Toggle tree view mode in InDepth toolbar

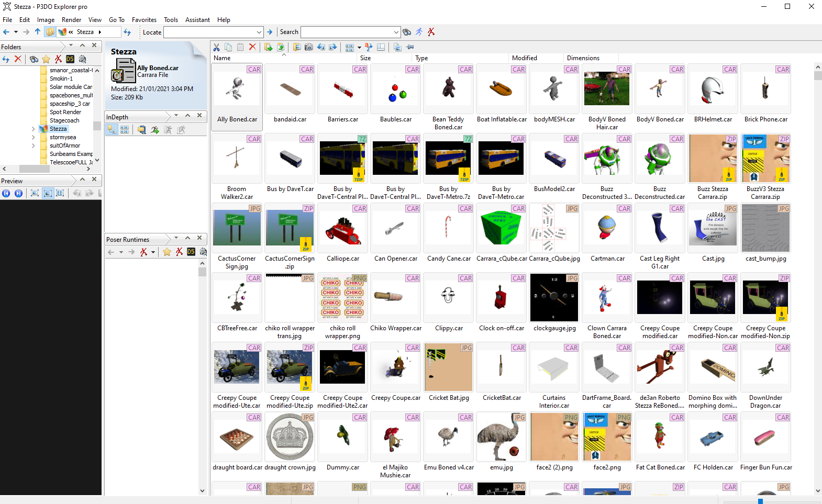click(112, 130)
